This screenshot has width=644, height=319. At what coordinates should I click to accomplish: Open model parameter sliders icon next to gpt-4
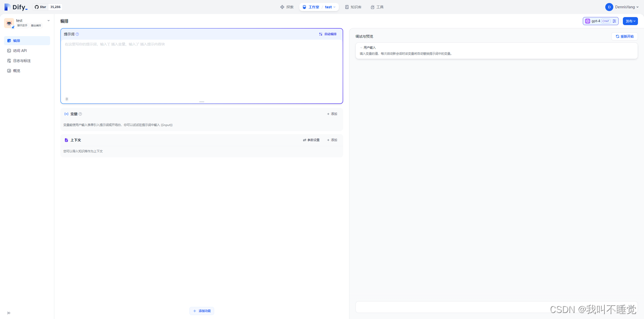click(x=614, y=21)
